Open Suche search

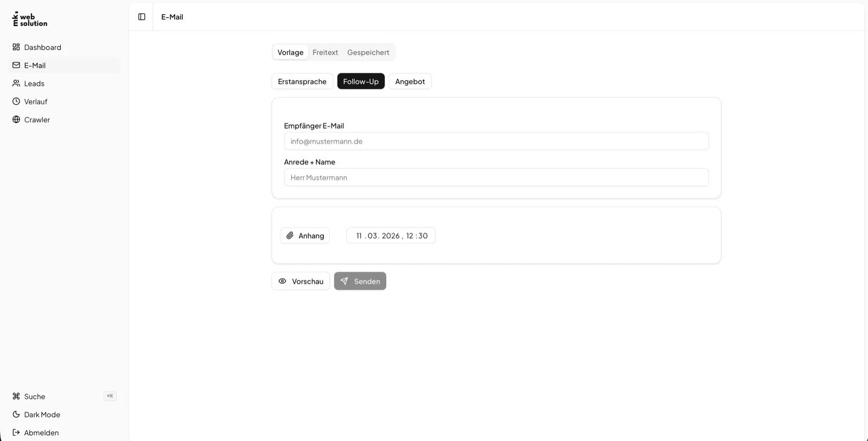coord(64,396)
